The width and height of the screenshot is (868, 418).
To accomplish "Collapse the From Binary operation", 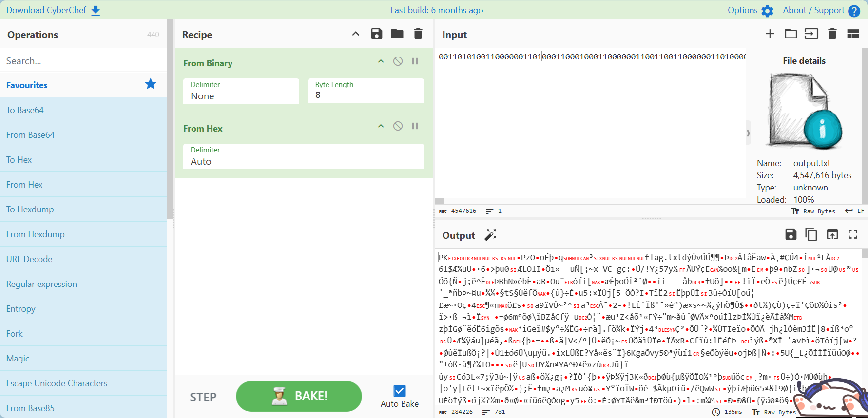I will pos(381,61).
